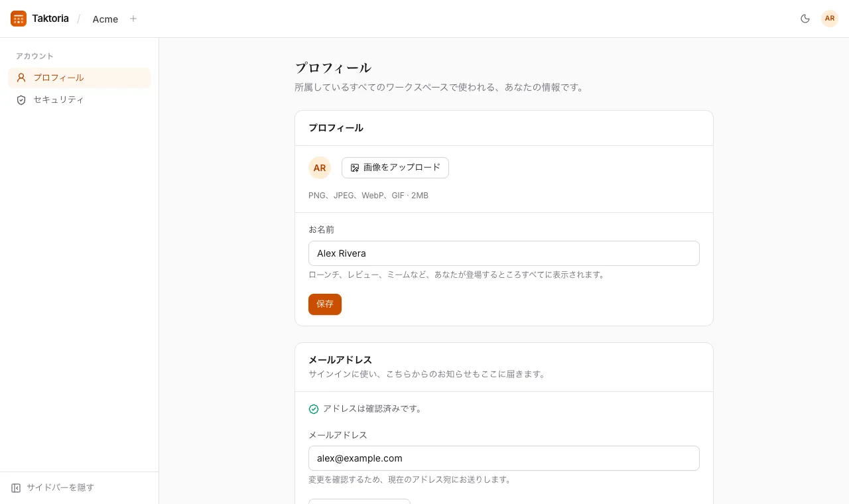Click the プロフィール card heading
The image size is (849, 504).
point(336,128)
